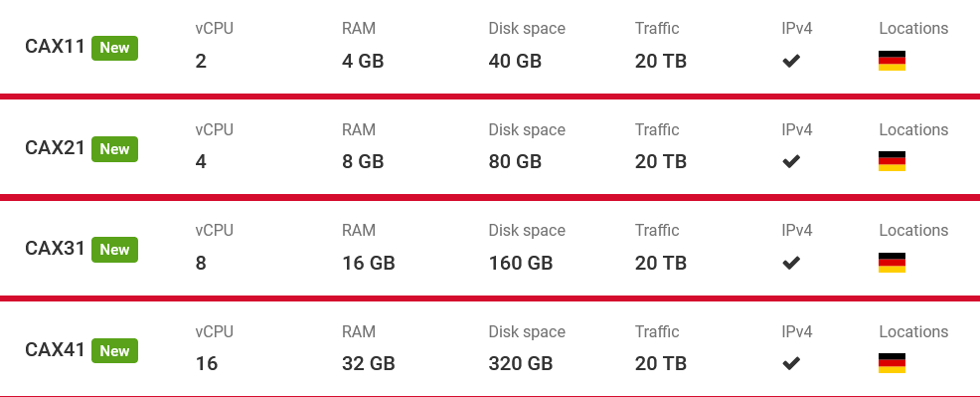Click the New badge beside CAX21
The width and height of the screenshot is (980, 397).
point(115,149)
